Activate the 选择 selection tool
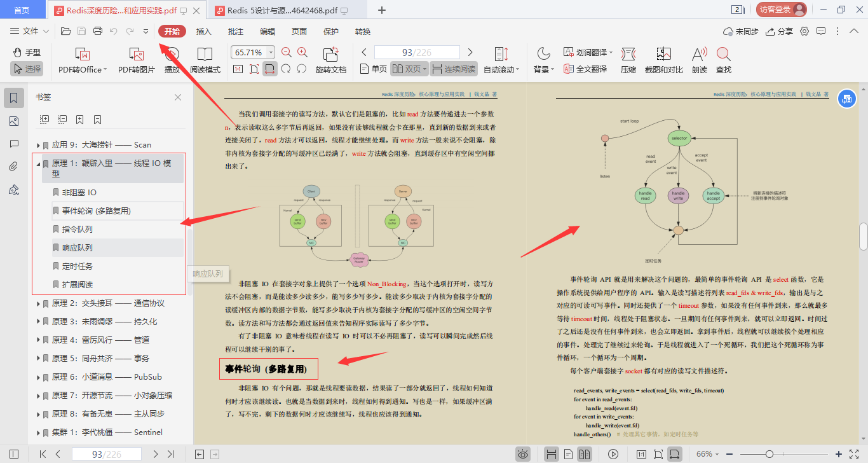 tap(27, 69)
